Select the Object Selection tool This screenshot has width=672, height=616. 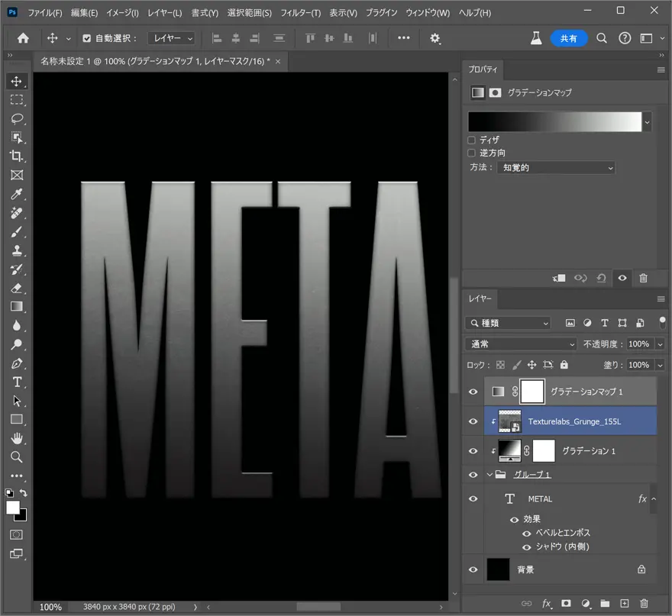[16, 137]
